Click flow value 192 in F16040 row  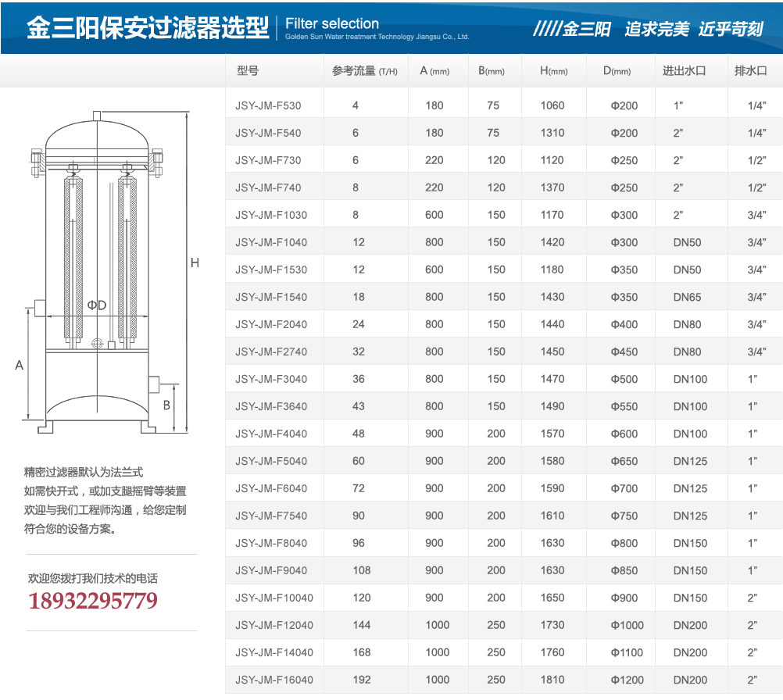click(x=362, y=680)
